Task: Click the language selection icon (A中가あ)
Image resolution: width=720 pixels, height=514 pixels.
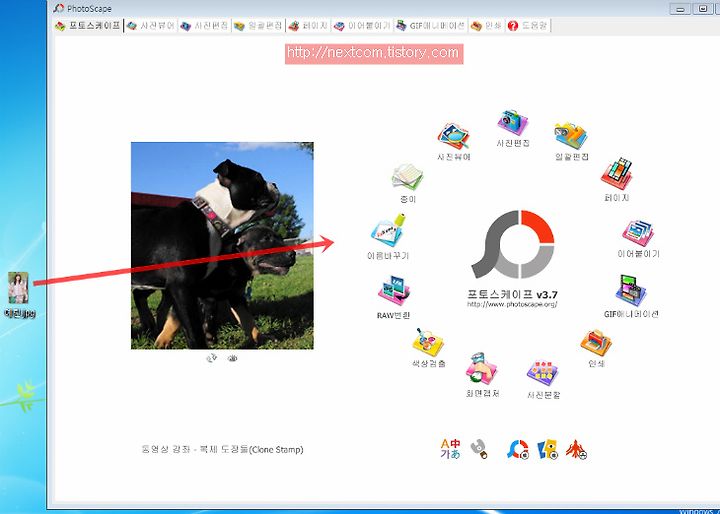Action: click(x=450, y=449)
